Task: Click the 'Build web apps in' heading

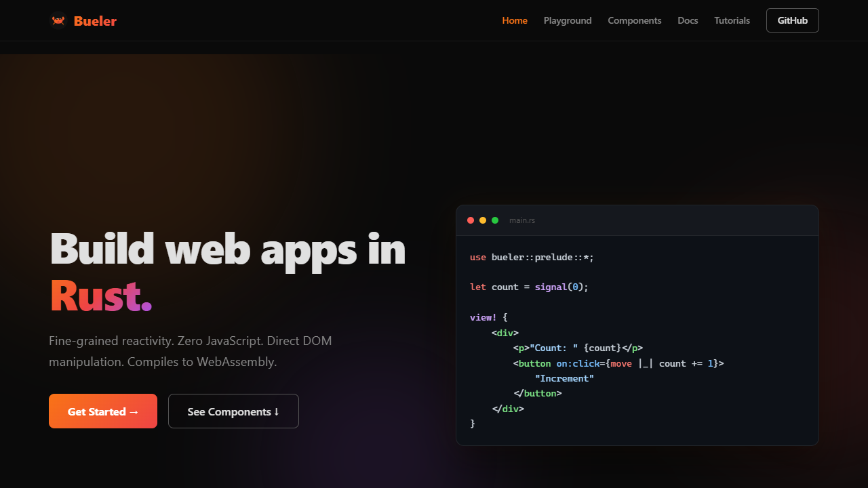Action: [228, 249]
